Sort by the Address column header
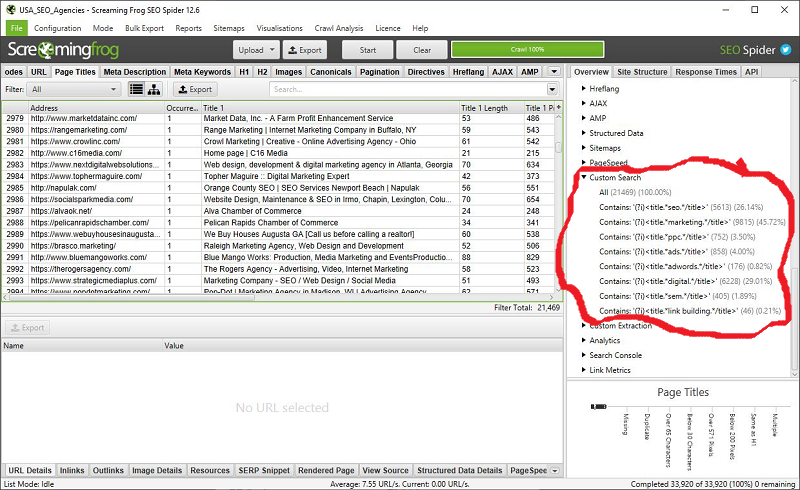The width and height of the screenshot is (800, 490). coord(96,108)
